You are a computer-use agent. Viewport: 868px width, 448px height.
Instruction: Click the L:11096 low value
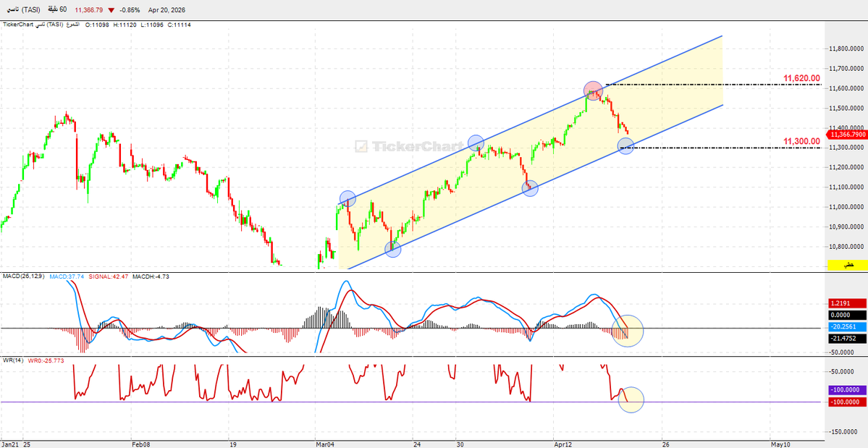click(x=152, y=25)
